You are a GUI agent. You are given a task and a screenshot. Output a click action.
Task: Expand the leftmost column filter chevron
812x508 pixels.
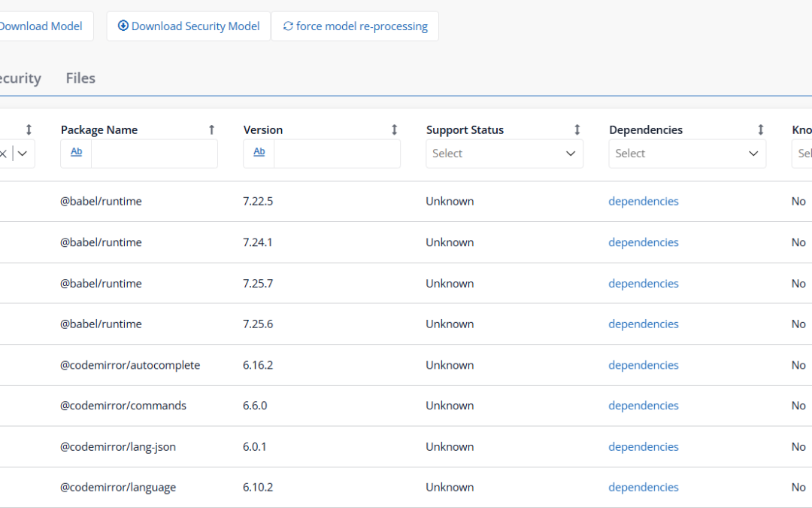(x=23, y=154)
